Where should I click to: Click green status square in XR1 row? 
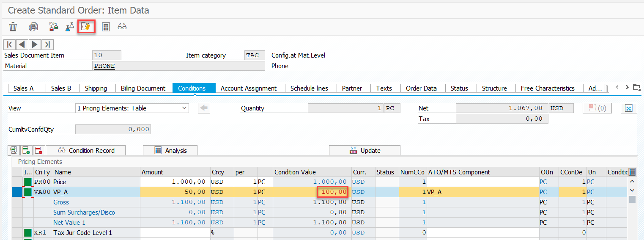tap(28, 233)
